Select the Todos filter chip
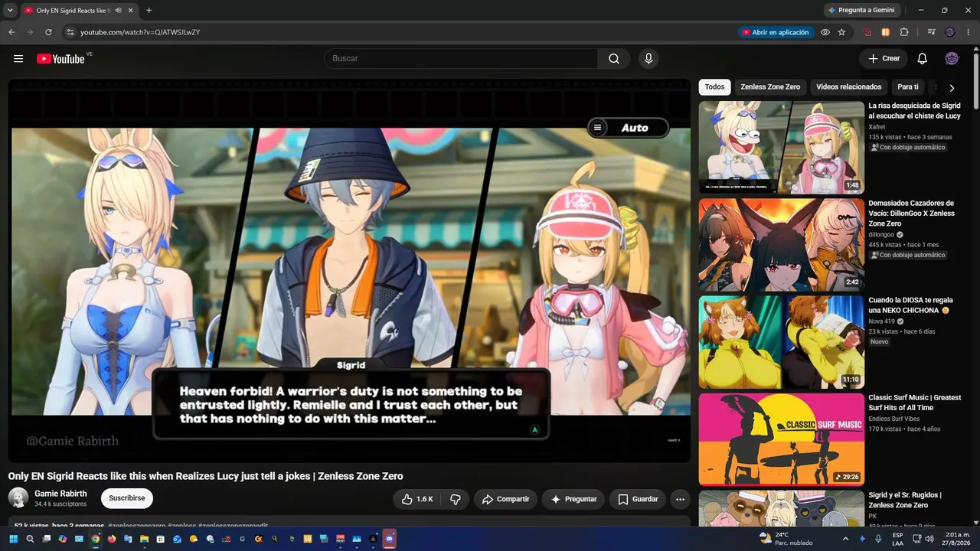The width and height of the screenshot is (980, 551). [714, 87]
